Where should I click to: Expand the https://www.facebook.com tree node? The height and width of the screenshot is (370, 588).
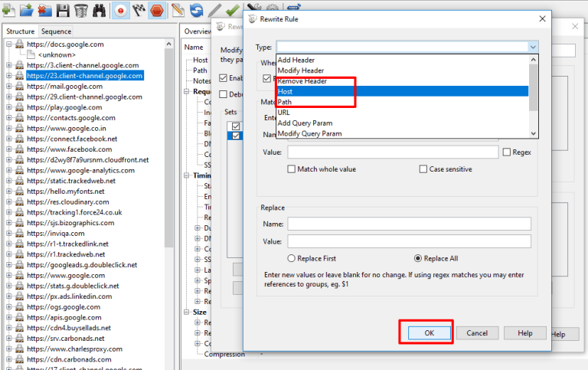pos(10,149)
